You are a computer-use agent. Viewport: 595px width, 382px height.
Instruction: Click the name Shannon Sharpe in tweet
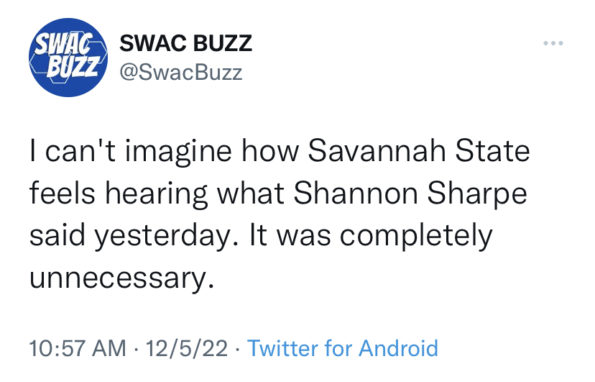point(410,193)
